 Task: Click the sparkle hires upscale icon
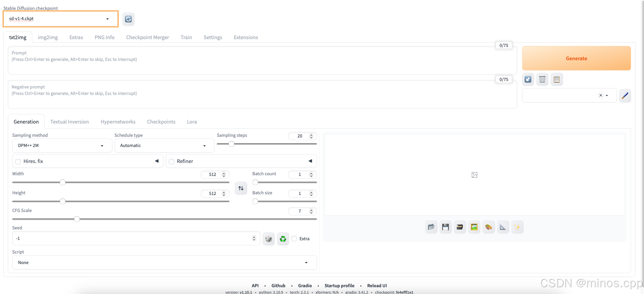(x=517, y=227)
